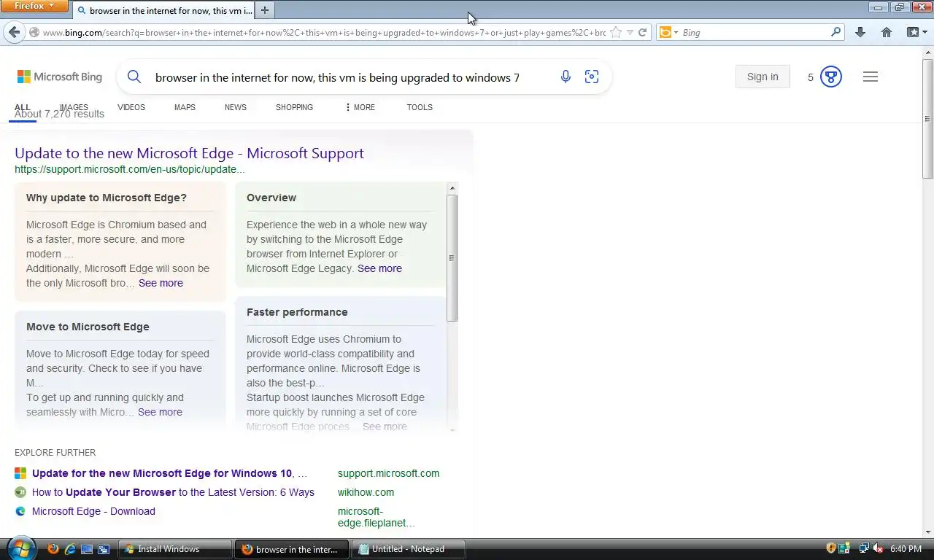Image resolution: width=934 pixels, height=560 pixels.
Task: Click the card panel scrollbar up arrow
Action: (x=452, y=188)
